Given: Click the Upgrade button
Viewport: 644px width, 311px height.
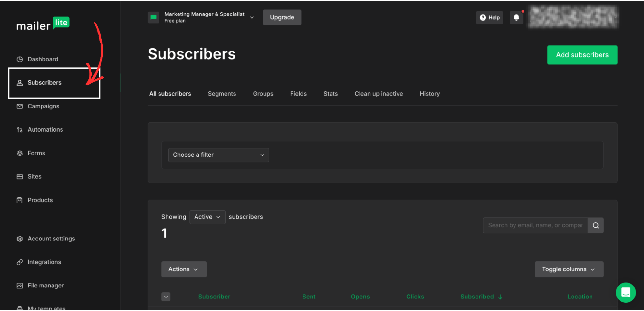Looking at the screenshot, I should pos(282,17).
